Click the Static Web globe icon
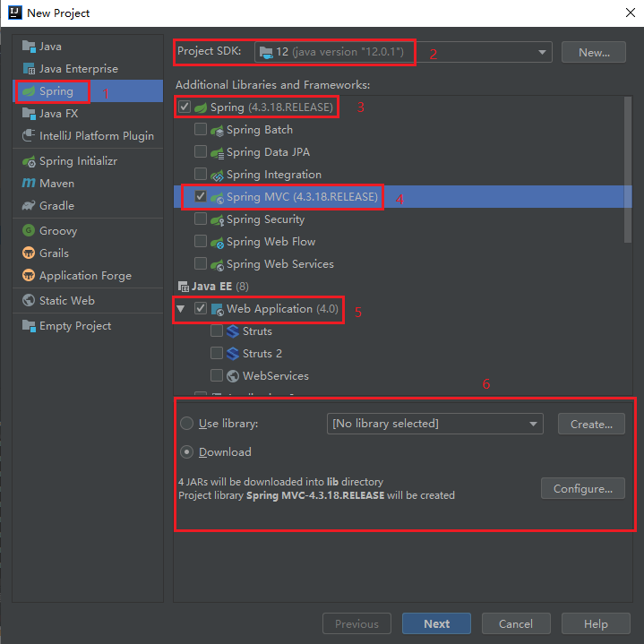 29,300
